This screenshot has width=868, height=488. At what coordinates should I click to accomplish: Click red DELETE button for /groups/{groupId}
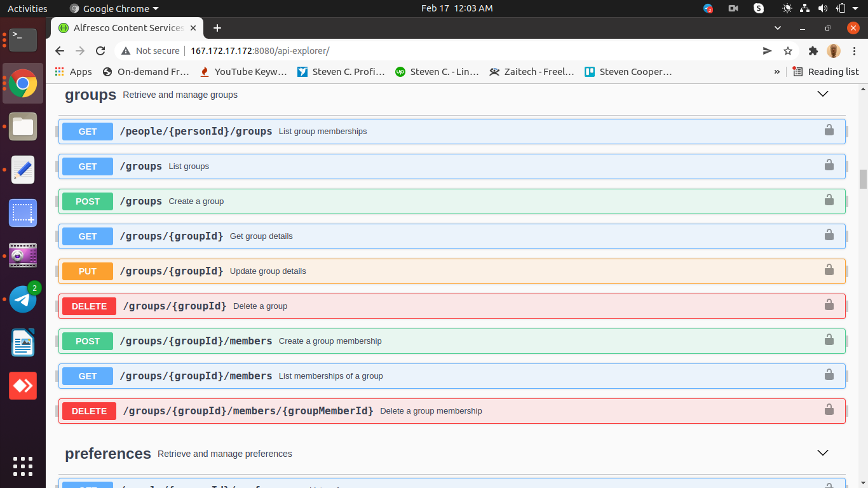[89, 306]
